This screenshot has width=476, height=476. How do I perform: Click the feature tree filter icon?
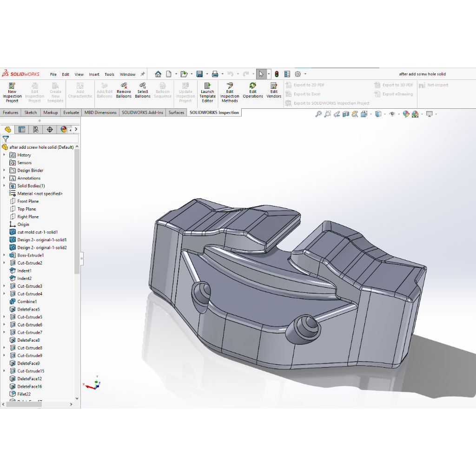[x=6, y=139]
